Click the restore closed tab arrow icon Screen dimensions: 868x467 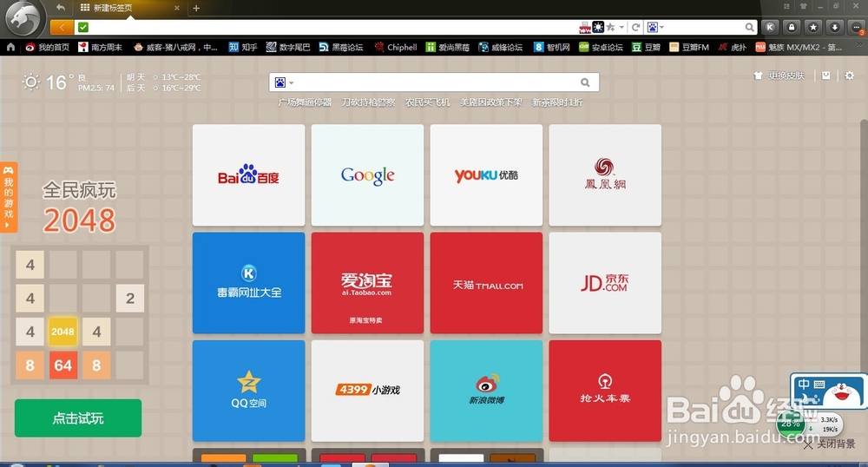pos(61,8)
